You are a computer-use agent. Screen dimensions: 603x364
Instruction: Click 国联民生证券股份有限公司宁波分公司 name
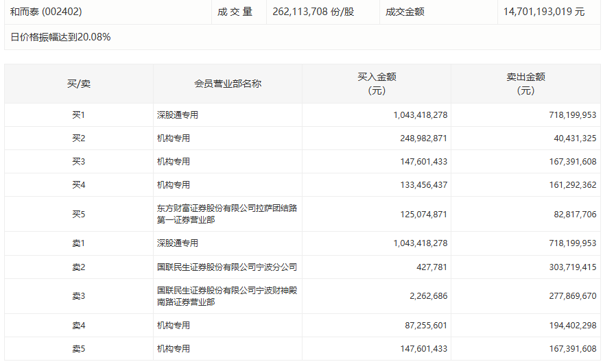point(227,267)
